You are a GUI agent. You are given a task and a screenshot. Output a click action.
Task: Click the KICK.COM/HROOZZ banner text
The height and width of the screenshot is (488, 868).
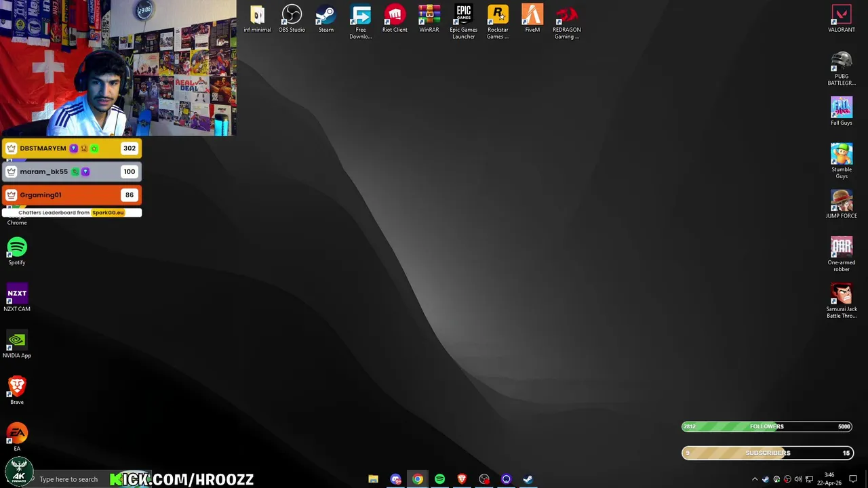pyautogui.click(x=182, y=479)
